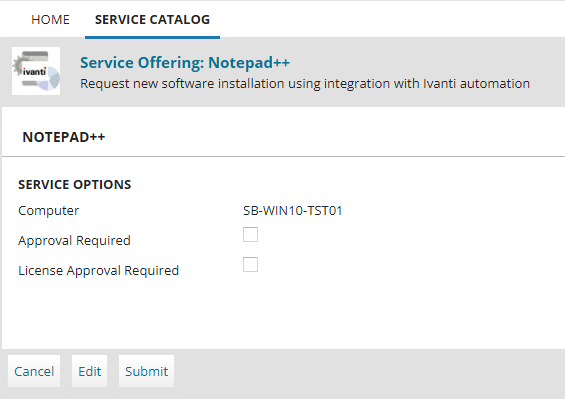Click the Ivanti automation description text
The image size is (565, 401).
[305, 84]
